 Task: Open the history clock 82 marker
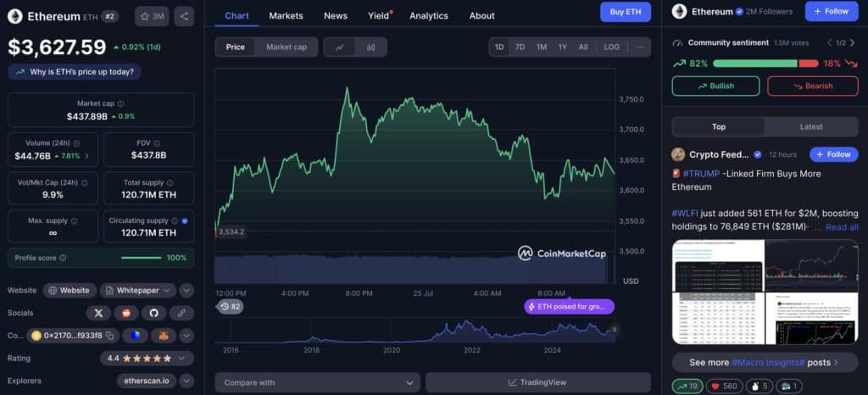(x=231, y=307)
